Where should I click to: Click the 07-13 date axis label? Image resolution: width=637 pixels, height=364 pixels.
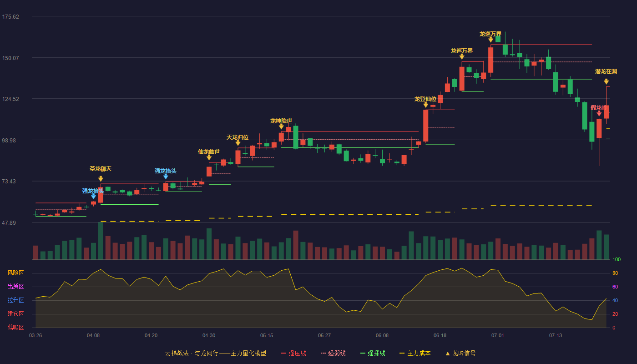556,335
